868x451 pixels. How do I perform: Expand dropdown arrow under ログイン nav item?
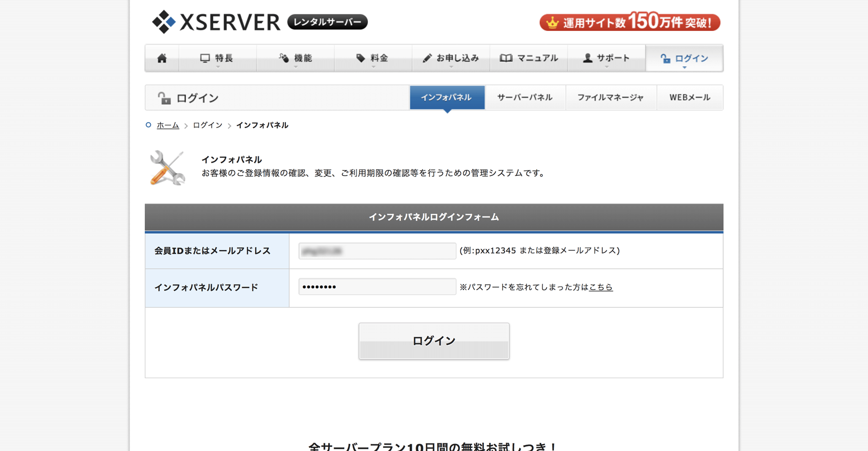click(x=685, y=67)
